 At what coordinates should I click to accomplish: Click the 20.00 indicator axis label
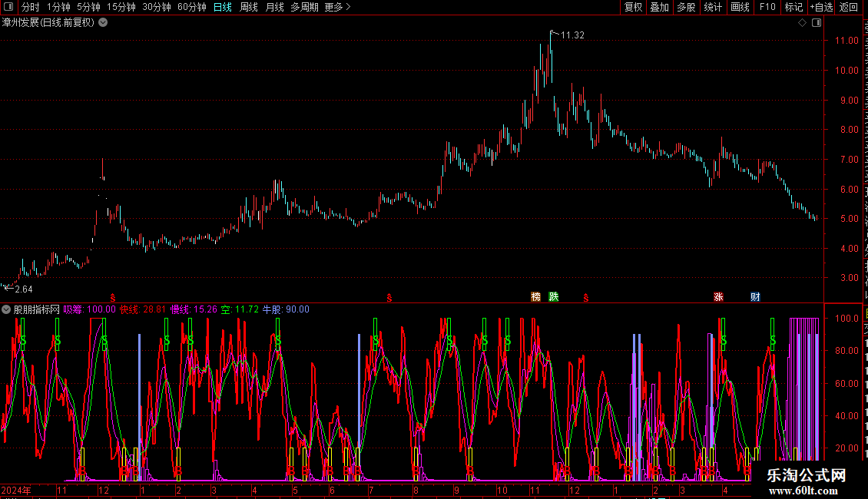pyautogui.click(x=846, y=448)
